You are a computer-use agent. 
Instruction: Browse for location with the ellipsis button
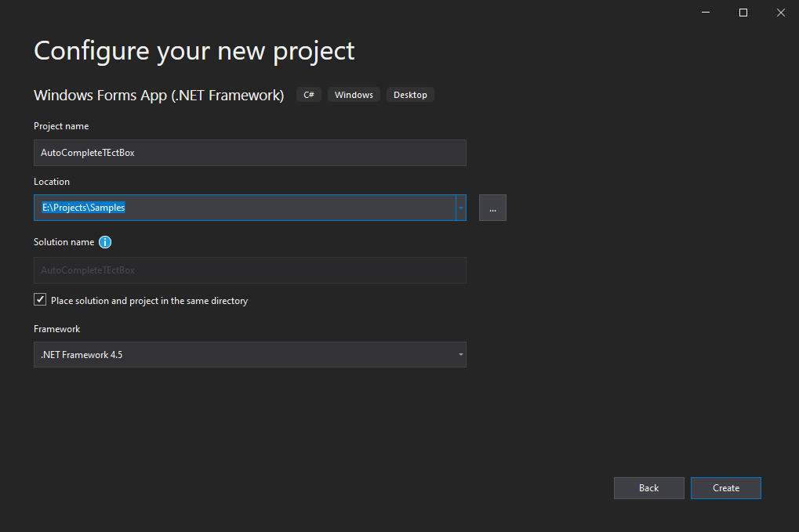click(492, 208)
